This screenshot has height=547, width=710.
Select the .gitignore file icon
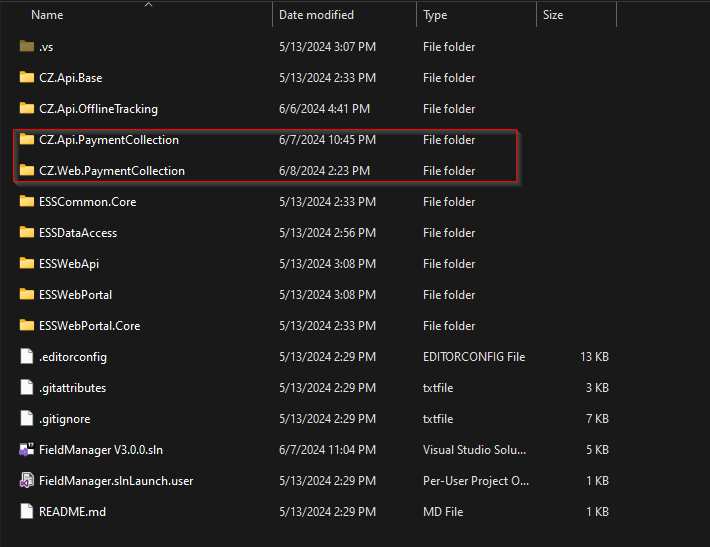click(27, 418)
